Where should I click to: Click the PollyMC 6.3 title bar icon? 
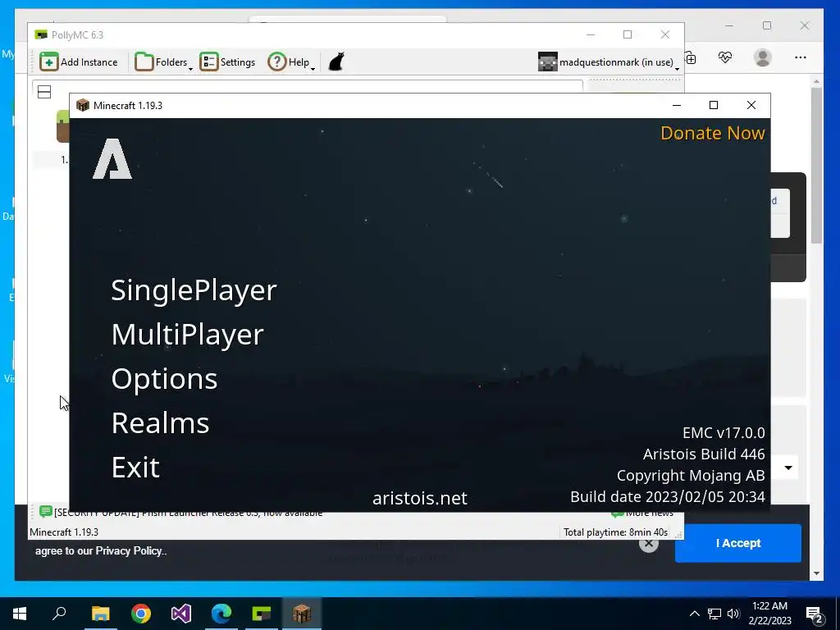click(x=41, y=34)
